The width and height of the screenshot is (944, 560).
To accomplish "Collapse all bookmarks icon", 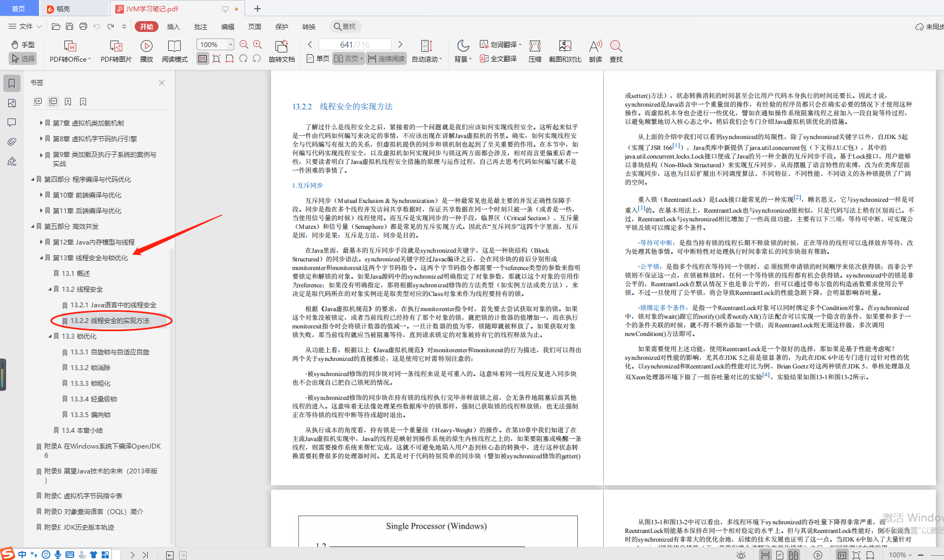I will tap(53, 102).
